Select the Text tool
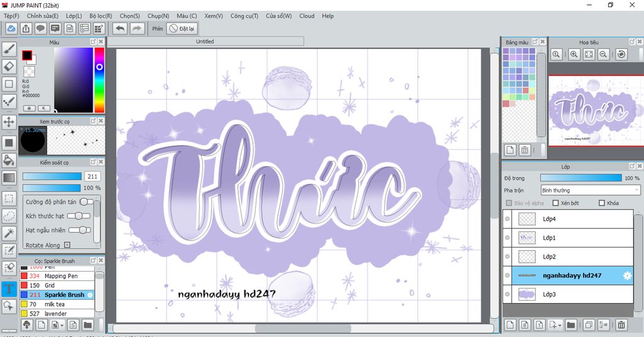Image resolution: width=644 pixels, height=337 pixels. pos(9,289)
